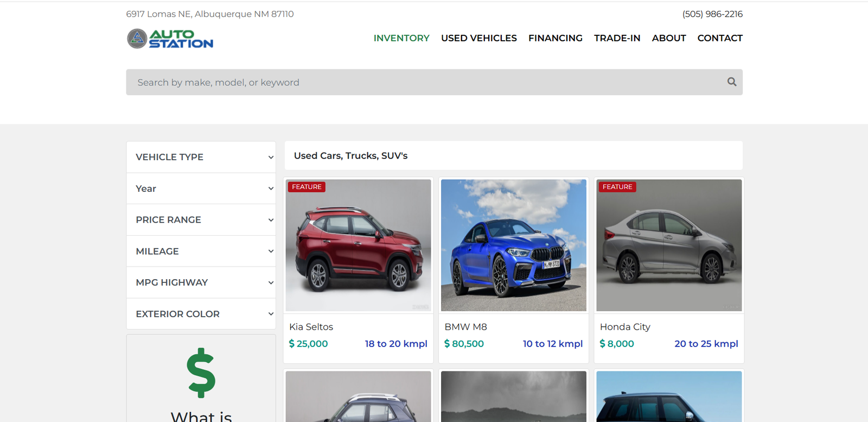This screenshot has width=868, height=422.
Task: Go to the CONTACT page
Action: (720, 38)
